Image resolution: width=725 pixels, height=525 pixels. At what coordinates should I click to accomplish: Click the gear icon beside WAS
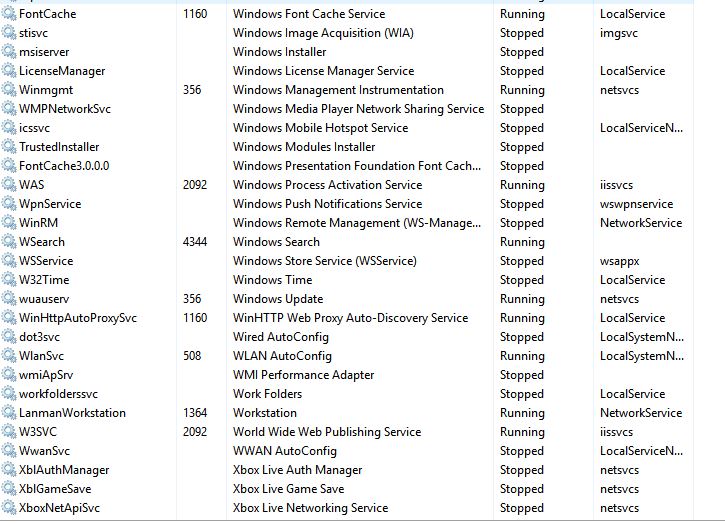(9, 185)
